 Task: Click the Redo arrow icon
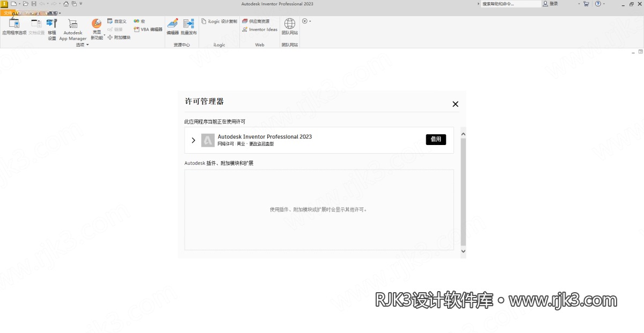coord(54,4)
